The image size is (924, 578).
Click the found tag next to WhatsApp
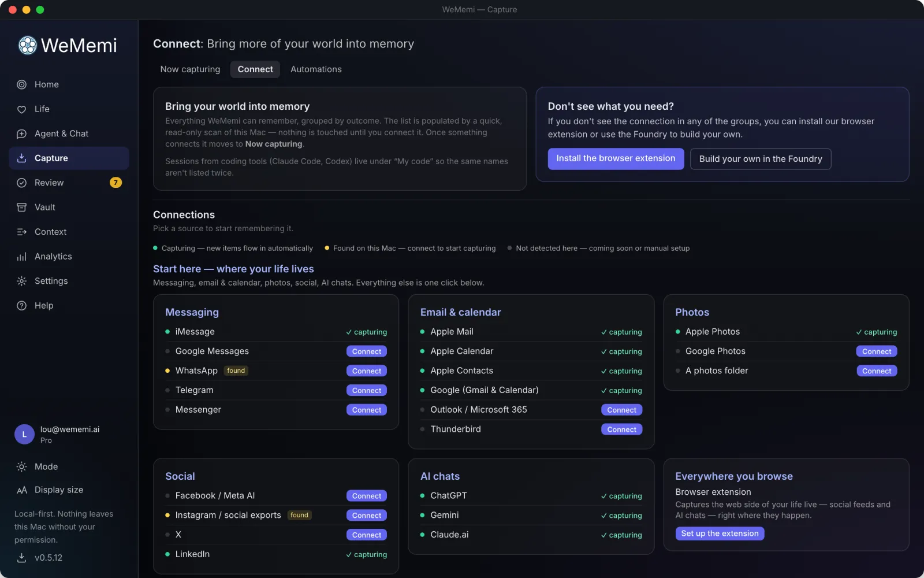(236, 370)
